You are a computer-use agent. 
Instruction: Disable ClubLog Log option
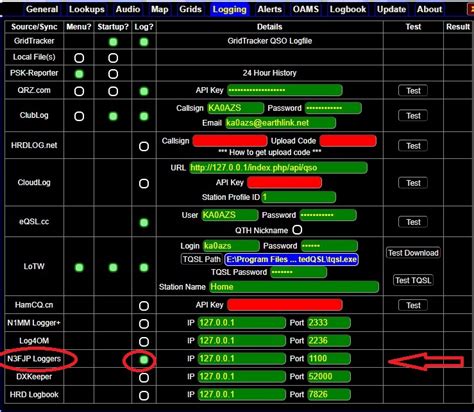coord(144,116)
